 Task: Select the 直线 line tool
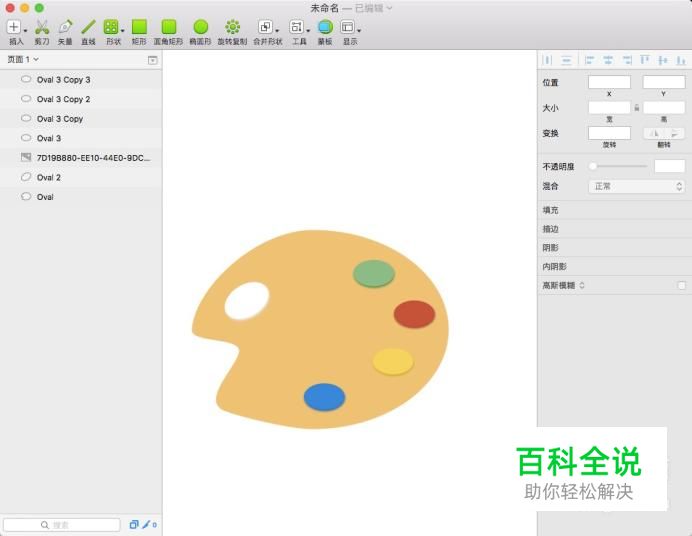coord(88,32)
